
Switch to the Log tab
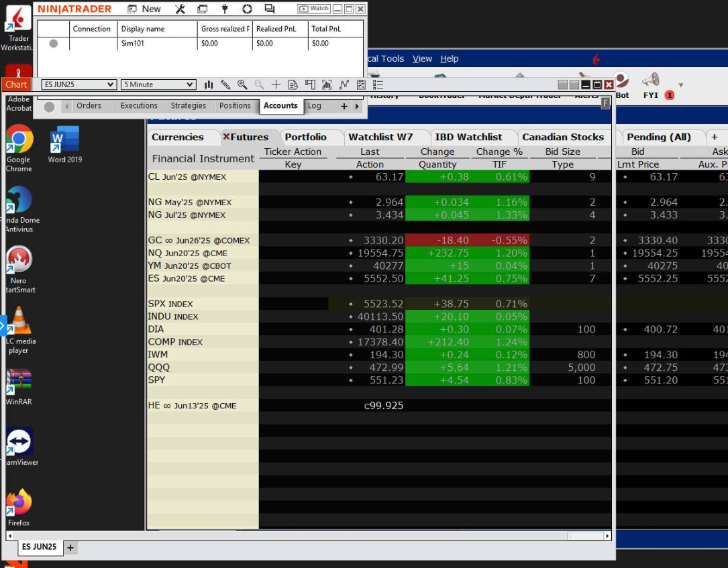[x=314, y=106]
